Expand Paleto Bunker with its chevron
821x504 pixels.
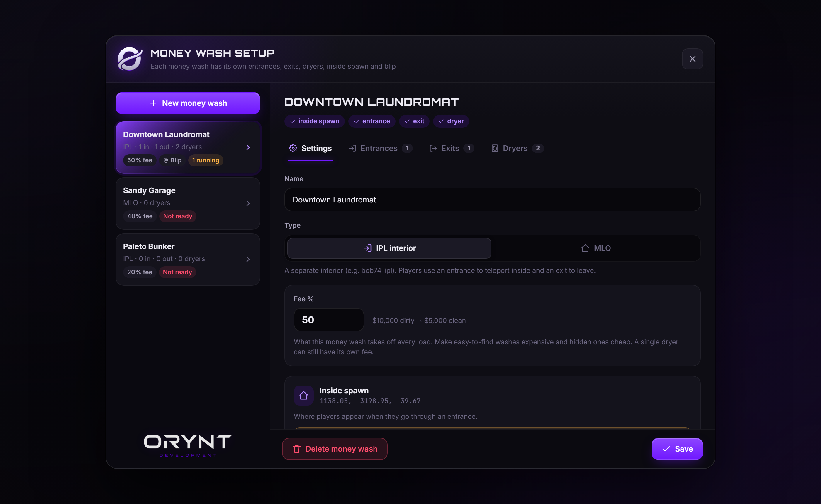(248, 259)
